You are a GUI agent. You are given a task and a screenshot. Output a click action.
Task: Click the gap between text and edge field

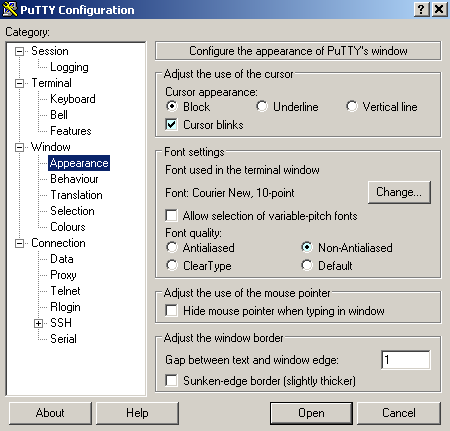coord(406,360)
